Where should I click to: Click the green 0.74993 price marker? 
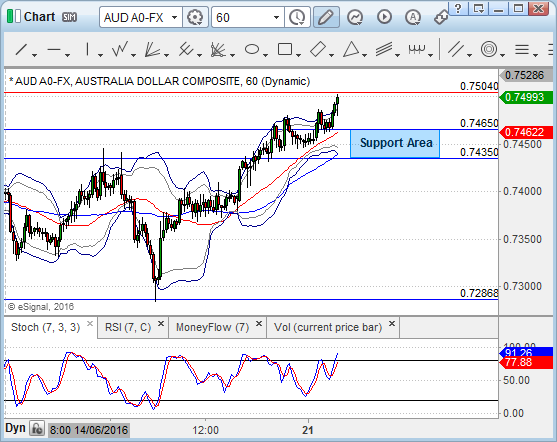click(526, 97)
